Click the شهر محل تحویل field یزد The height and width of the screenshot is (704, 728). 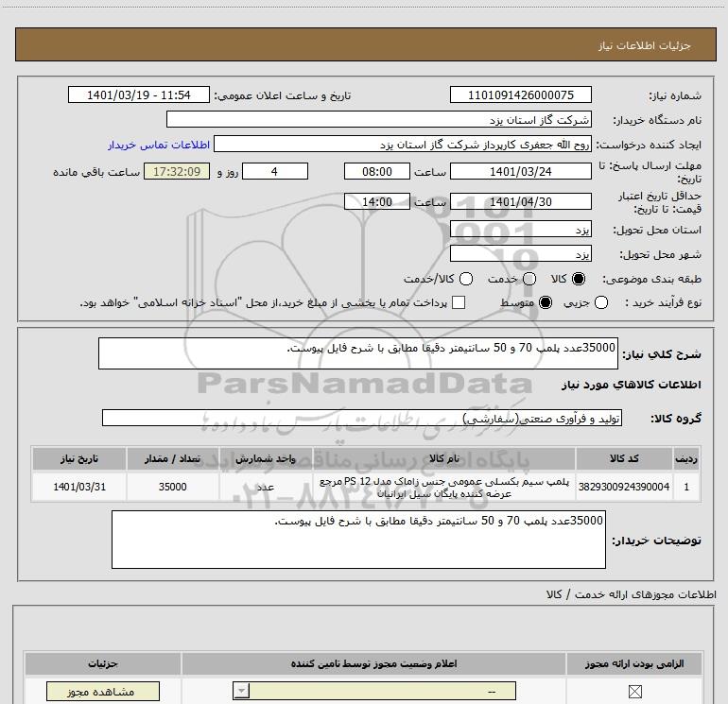point(520,254)
